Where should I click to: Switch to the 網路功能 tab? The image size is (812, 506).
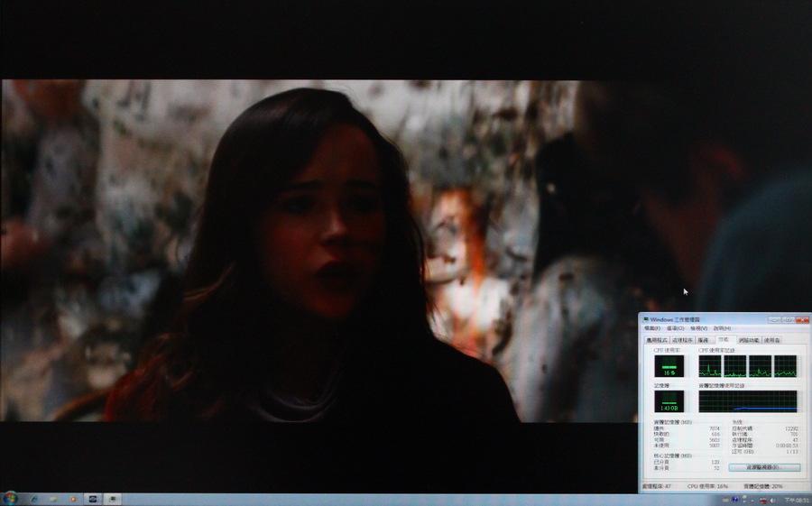pos(749,340)
